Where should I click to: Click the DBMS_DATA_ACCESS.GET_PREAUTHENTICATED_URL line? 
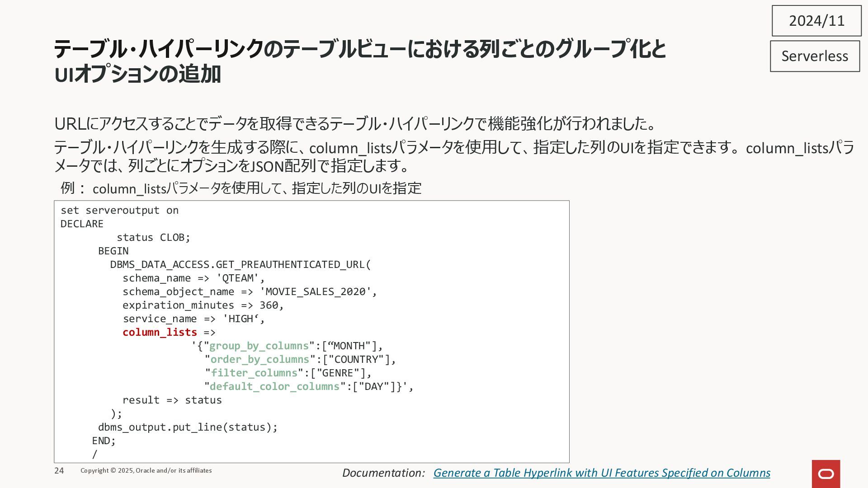(240, 264)
